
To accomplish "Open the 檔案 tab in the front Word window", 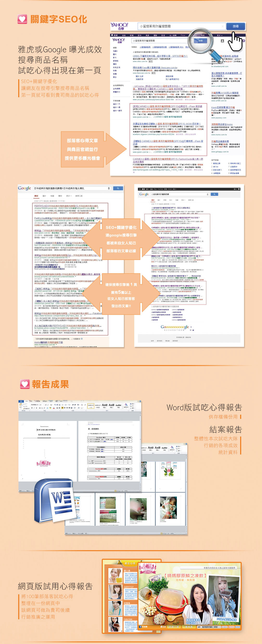I will tap(21, 401).
